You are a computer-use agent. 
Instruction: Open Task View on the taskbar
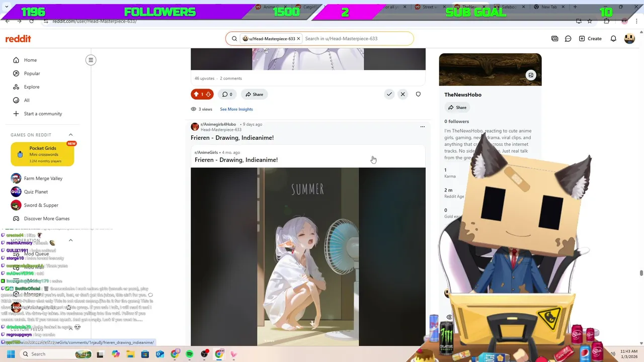[x=100, y=354]
